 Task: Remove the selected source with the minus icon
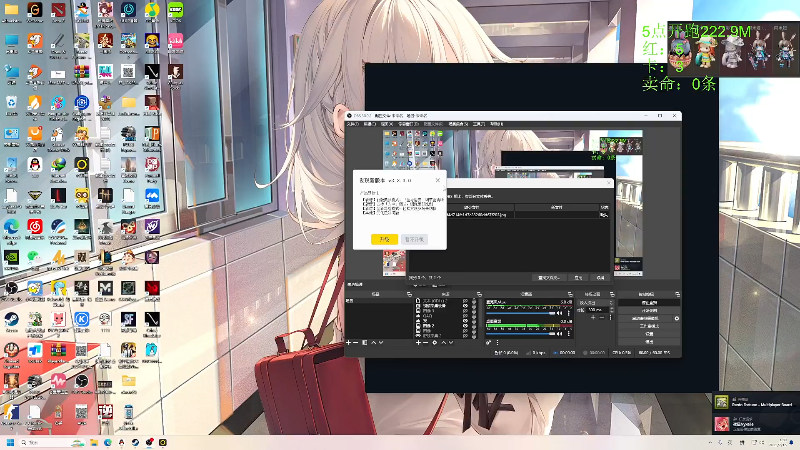(426, 342)
